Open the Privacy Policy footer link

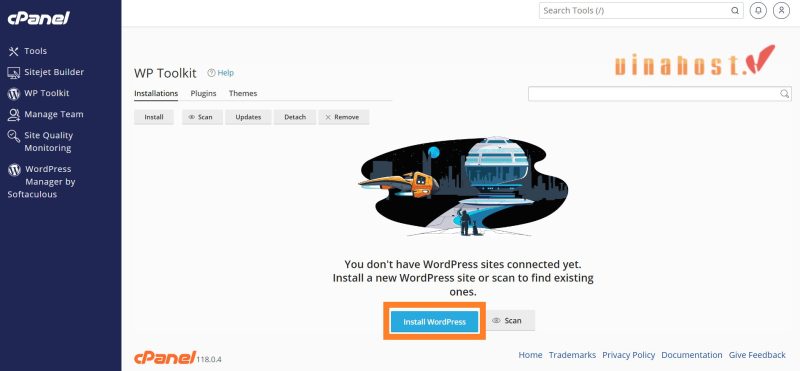click(x=629, y=355)
